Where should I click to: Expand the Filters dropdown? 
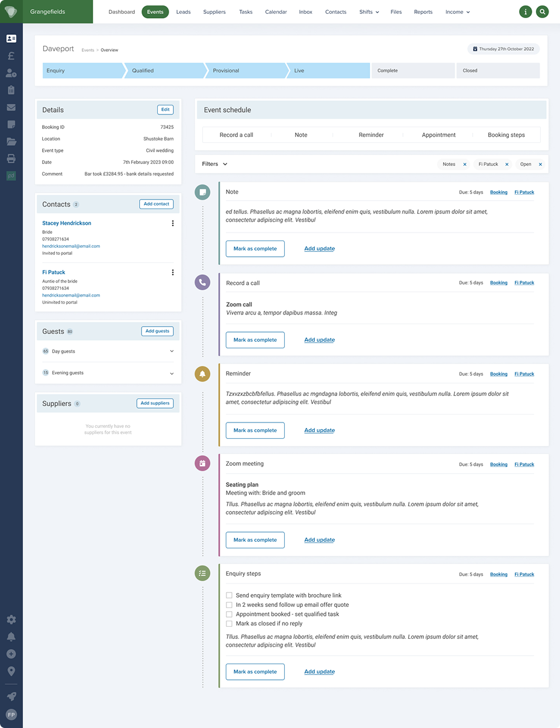tap(214, 164)
